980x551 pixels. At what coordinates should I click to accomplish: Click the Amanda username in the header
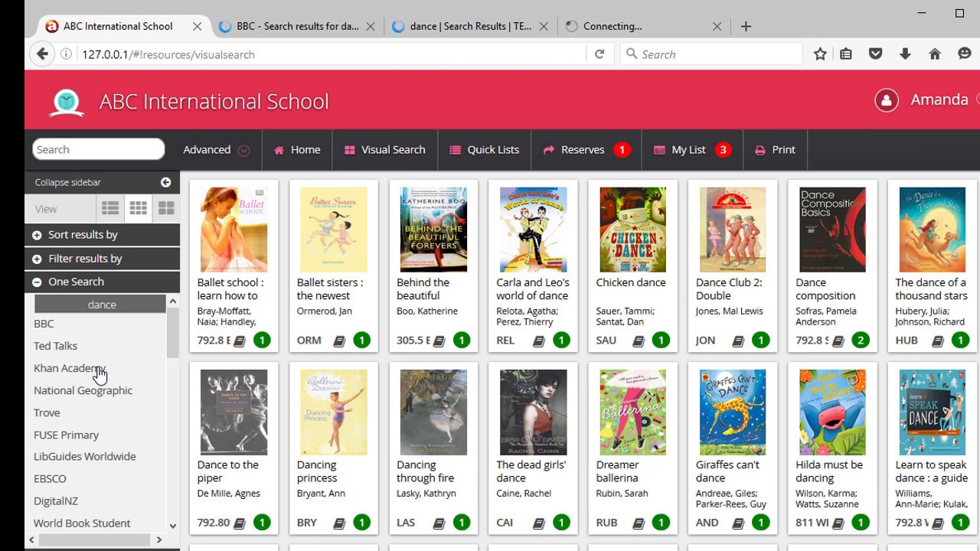(x=939, y=100)
